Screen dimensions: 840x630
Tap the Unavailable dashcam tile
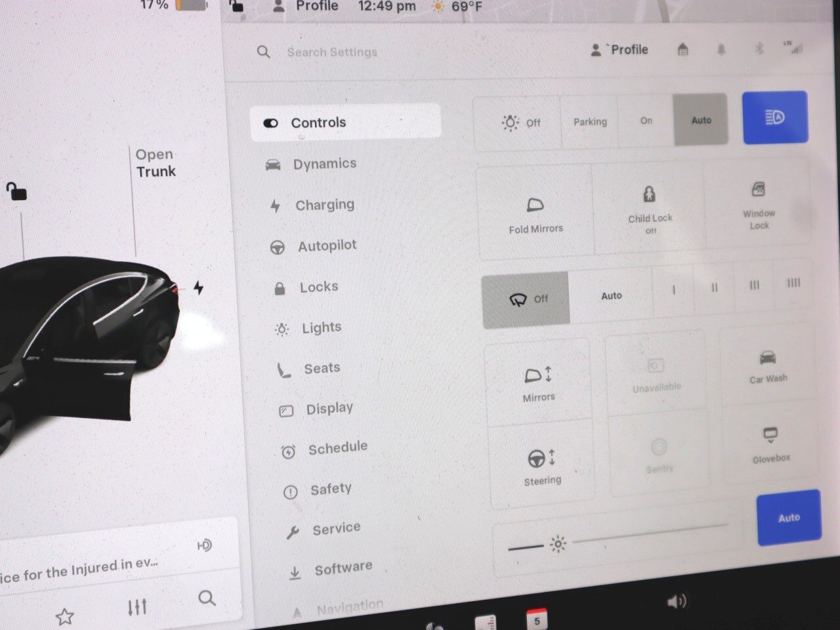656,374
